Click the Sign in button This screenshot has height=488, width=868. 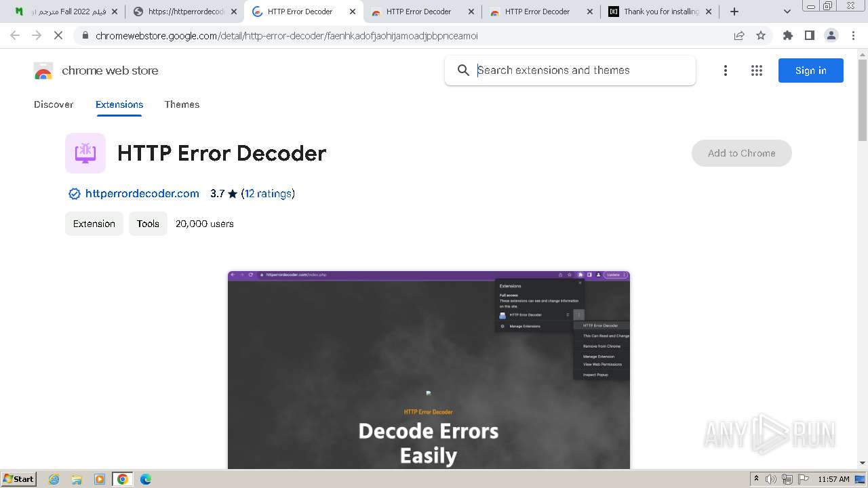[x=811, y=70]
